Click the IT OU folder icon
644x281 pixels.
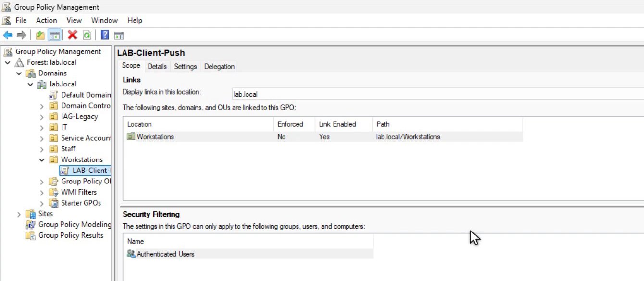click(53, 127)
